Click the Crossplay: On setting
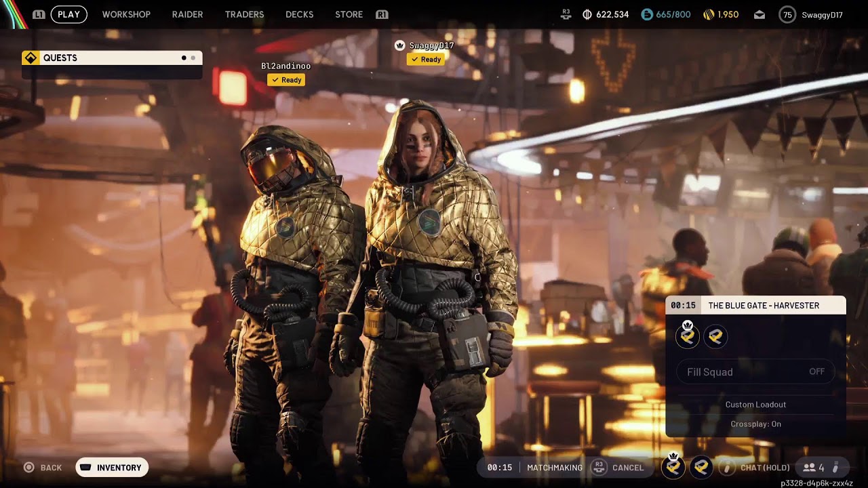Viewport: 868px width, 488px height. [755, 424]
